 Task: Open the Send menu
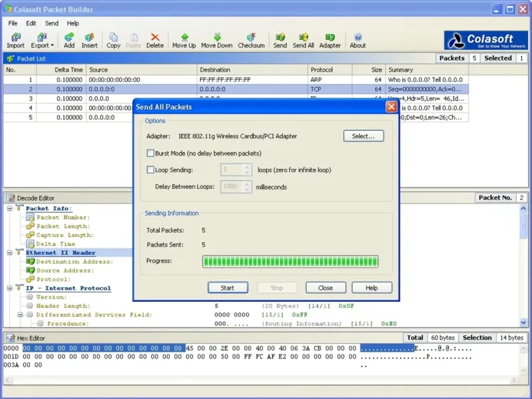point(51,23)
